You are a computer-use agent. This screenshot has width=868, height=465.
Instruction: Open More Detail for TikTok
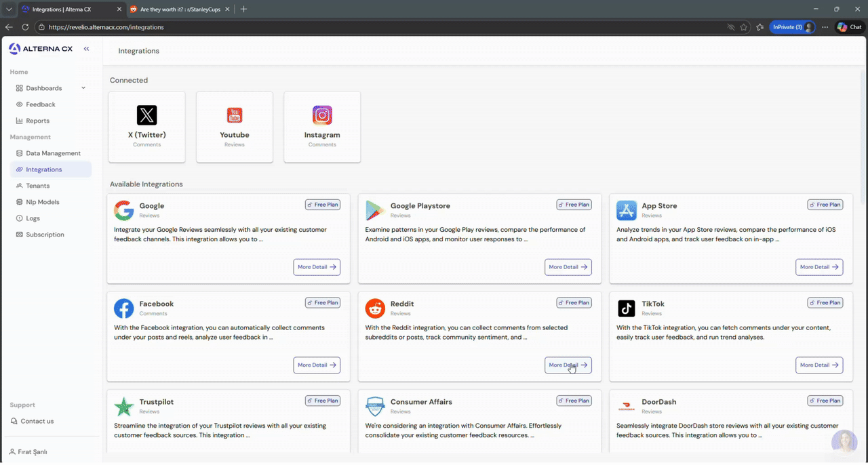pos(819,365)
